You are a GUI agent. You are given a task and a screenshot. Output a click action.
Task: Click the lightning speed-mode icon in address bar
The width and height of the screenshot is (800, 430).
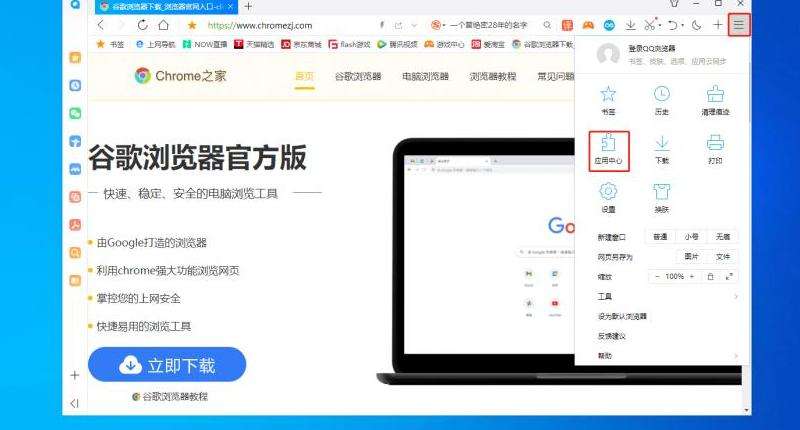tap(382, 25)
